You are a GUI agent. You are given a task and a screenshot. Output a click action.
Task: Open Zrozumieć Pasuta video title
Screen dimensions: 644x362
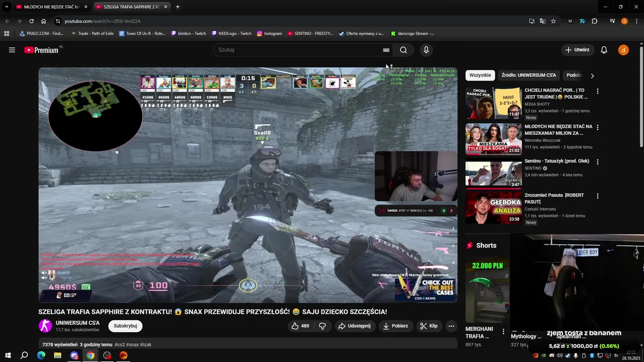pyautogui.click(x=554, y=198)
